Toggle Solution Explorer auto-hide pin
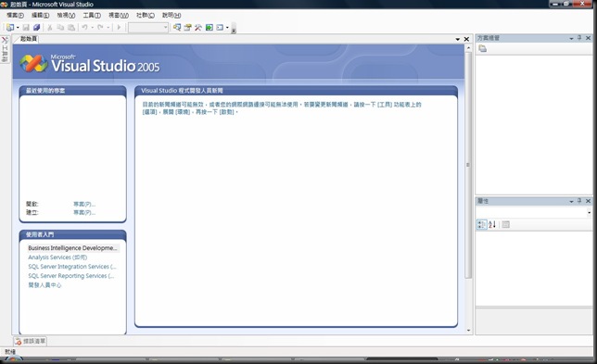Screen dimensions: 597x364 [579, 38]
